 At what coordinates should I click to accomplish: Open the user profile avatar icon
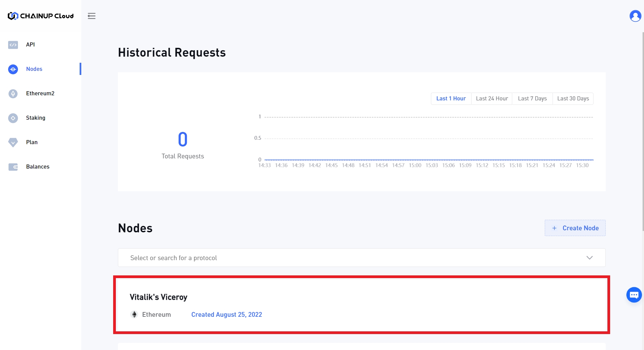(635, 16)
